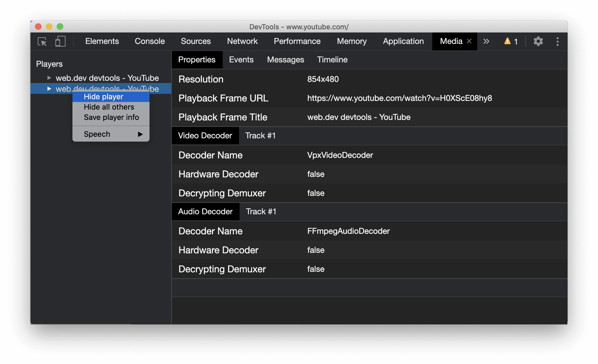Click the Console panel icon

click(149, 41)
